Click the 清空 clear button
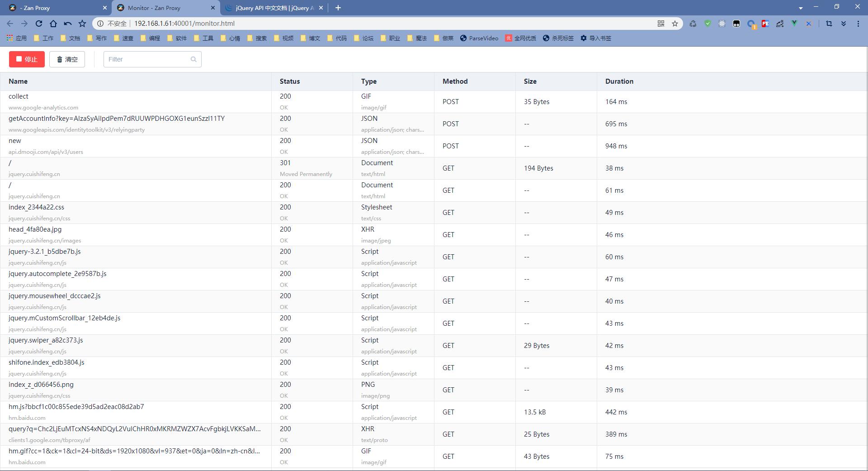868x471 pixels. (x=67, y=59)
